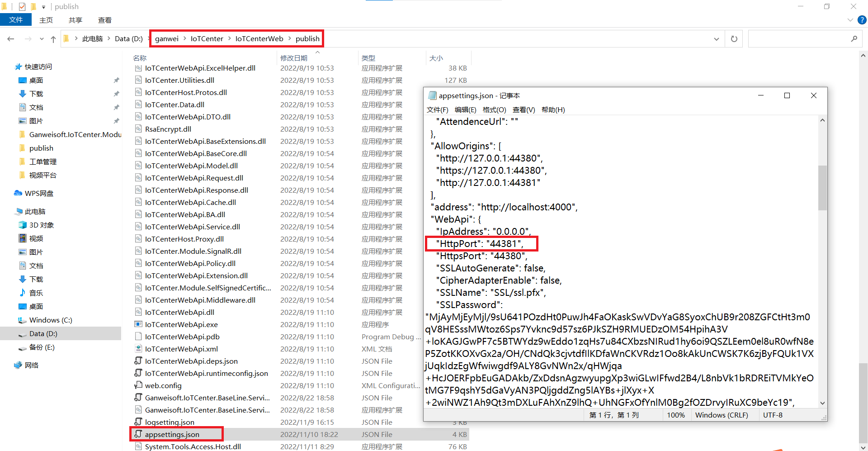Navigate to ganwei in the address breadcrumb
868x451 pixels.
167,39
